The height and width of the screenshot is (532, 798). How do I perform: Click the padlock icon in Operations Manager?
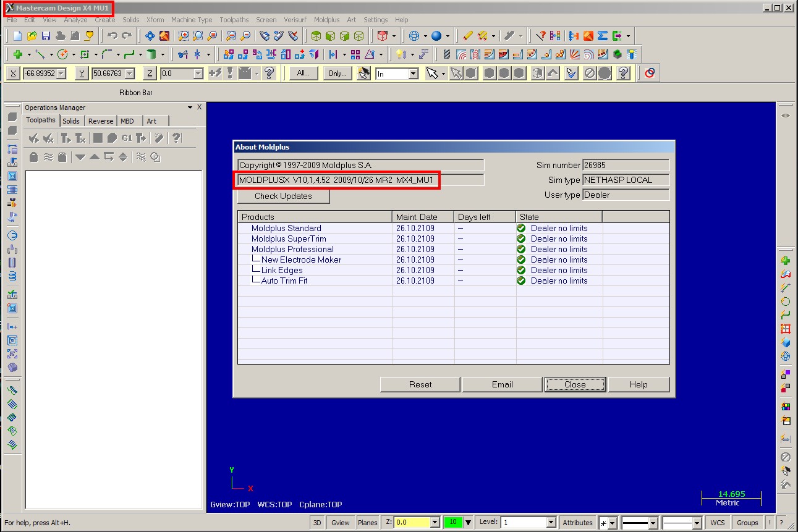point(33,157)
